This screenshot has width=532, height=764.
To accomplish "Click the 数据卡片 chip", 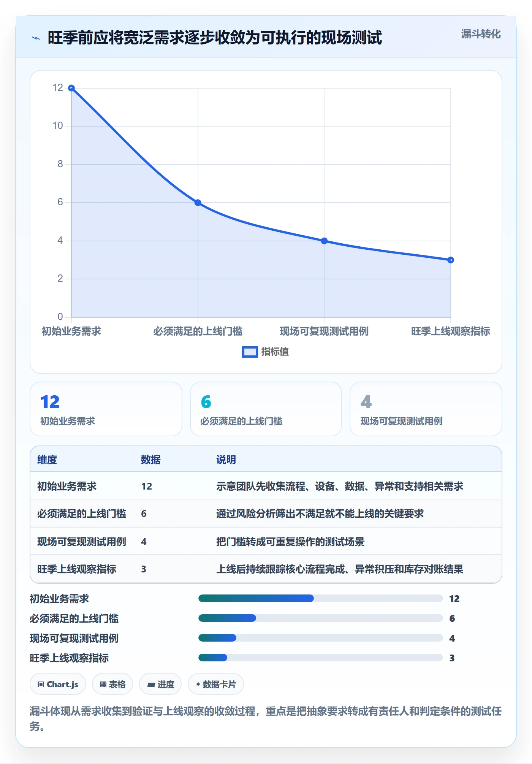I will coord(216,685).
